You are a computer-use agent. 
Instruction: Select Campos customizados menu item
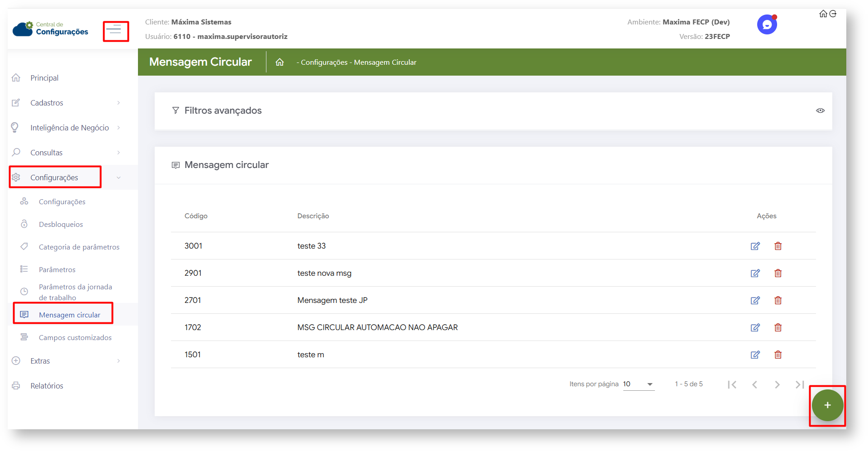[75, 337]
